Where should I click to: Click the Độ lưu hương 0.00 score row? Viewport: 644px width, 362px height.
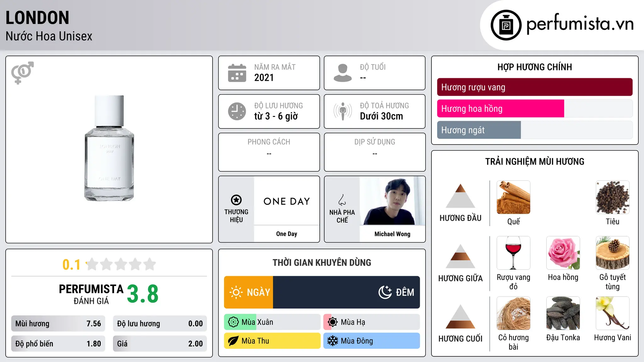[x=160, y=324]
